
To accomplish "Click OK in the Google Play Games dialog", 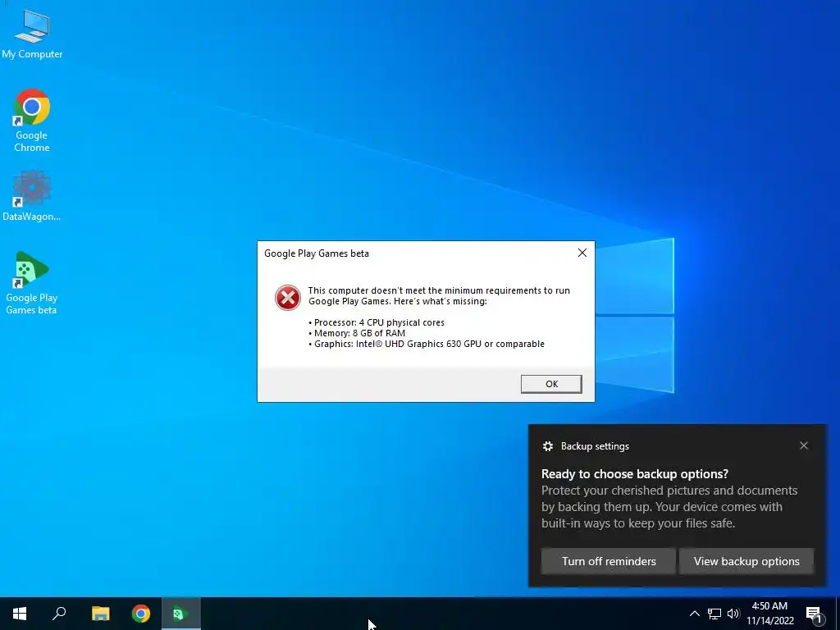I will click(x=551, y=384).
